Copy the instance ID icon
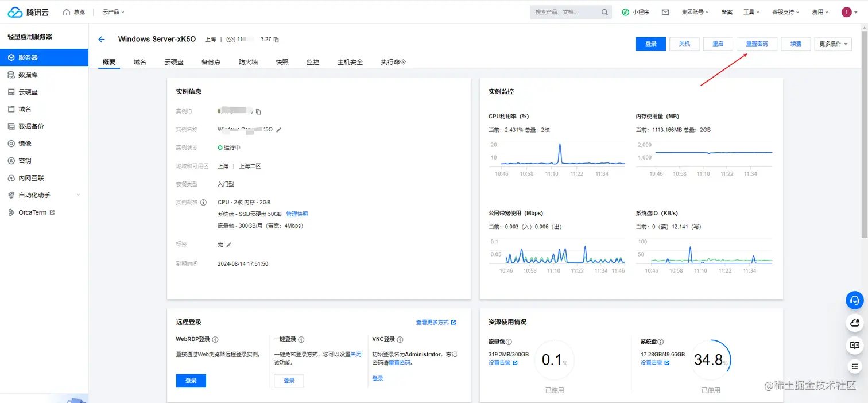 coord(258,111)
